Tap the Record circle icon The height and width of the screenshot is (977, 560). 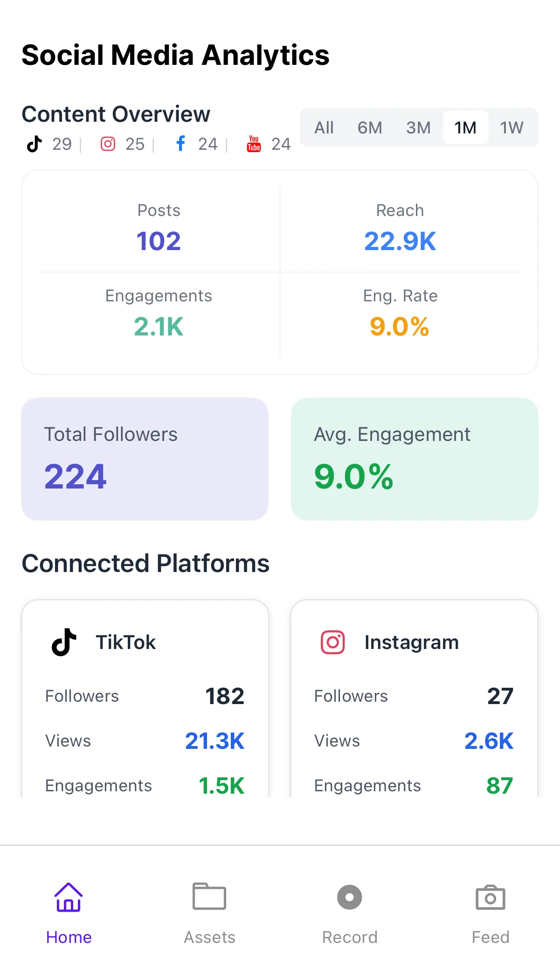[350, 897]
